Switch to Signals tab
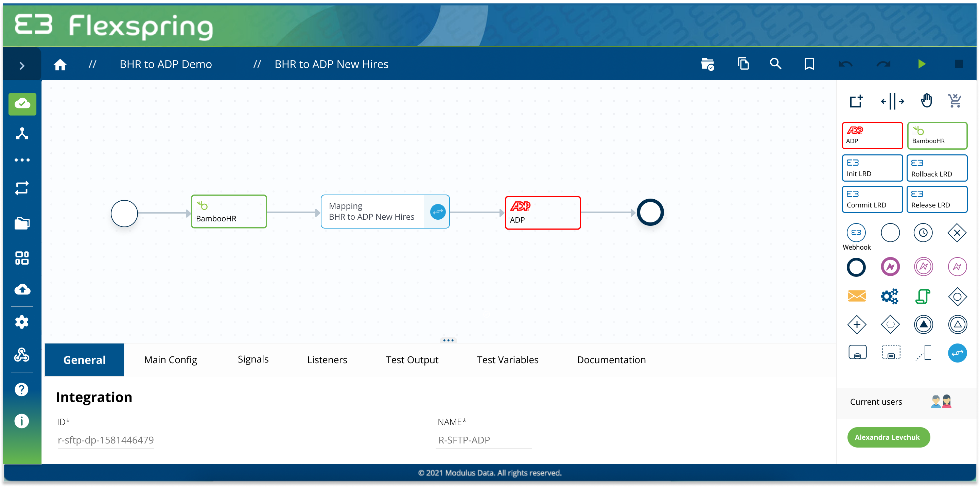 pyautogui.click(x=253, y=359)
